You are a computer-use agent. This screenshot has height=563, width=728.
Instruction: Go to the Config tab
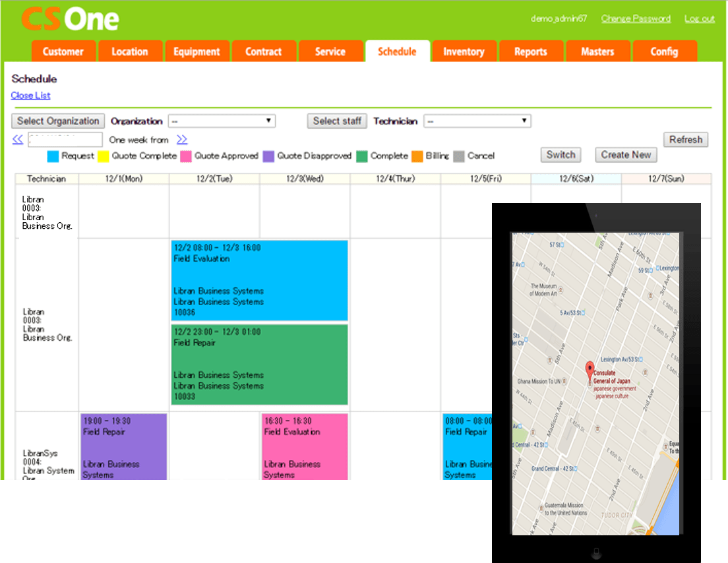click(x=665, y=51)
